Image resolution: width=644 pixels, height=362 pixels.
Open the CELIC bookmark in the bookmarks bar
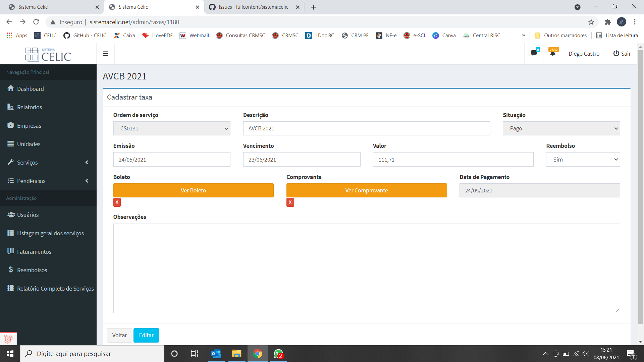click(x=45, y=35)
